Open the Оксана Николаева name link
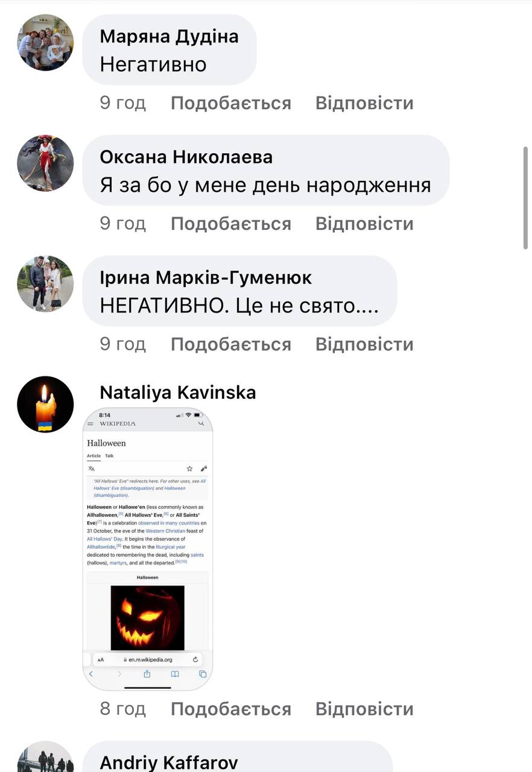This screenshot has height=772, width=532. click(186, 157)
